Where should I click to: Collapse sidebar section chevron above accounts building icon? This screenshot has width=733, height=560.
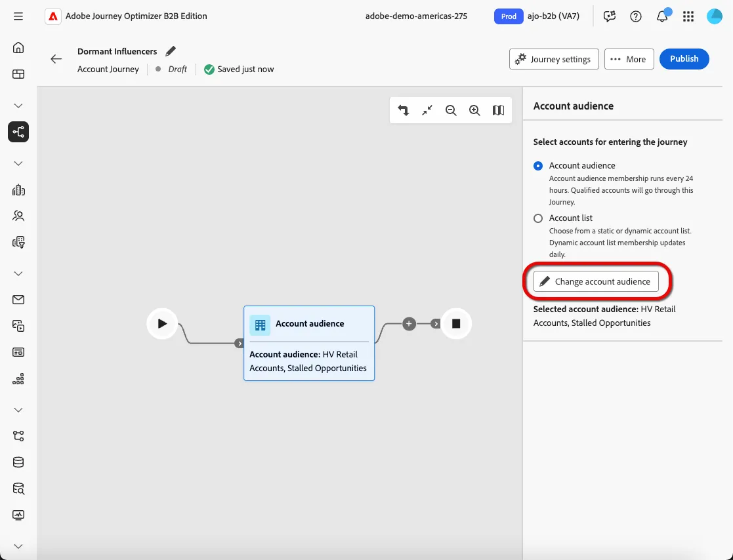[x=18, y=163]
